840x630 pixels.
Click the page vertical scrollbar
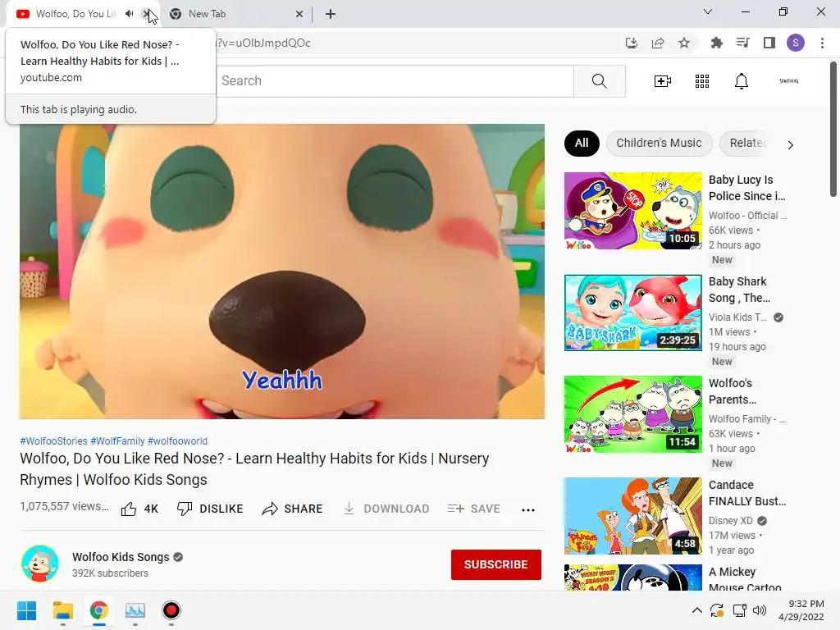tap(833, 130)
